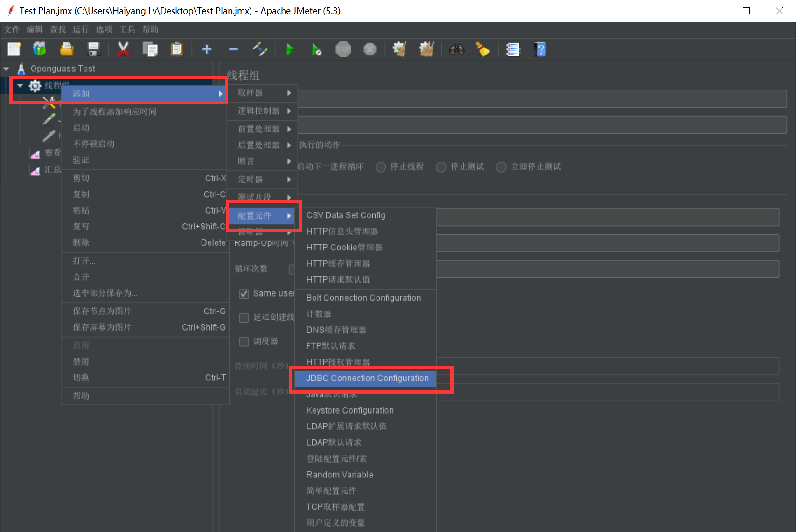Select the 停止测试 radio button
This screenshot has height=532, width=796.
(441, 167)
